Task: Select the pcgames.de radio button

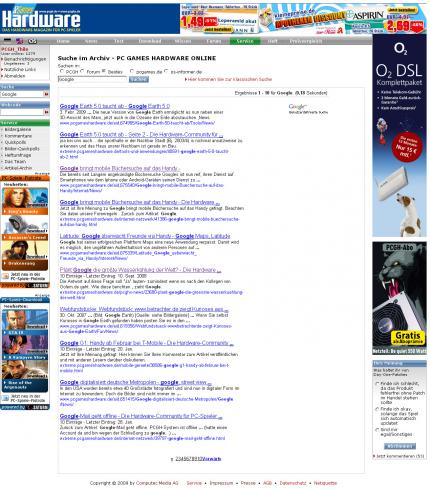Action: 132,71
